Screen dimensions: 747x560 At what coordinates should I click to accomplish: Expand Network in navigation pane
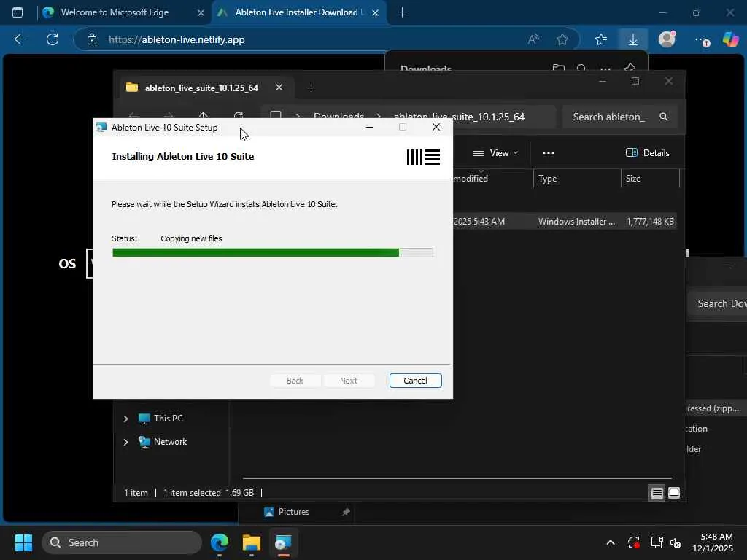coord(125,442)
